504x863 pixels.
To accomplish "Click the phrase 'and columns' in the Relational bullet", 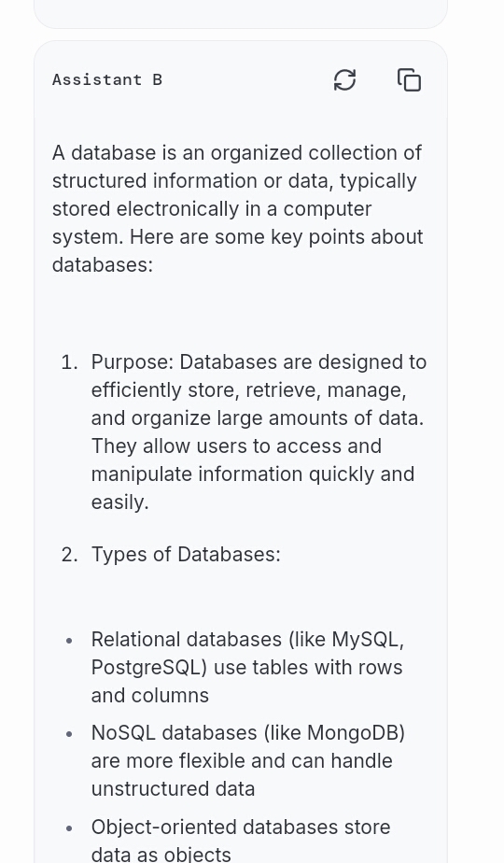I will [150, 695].
